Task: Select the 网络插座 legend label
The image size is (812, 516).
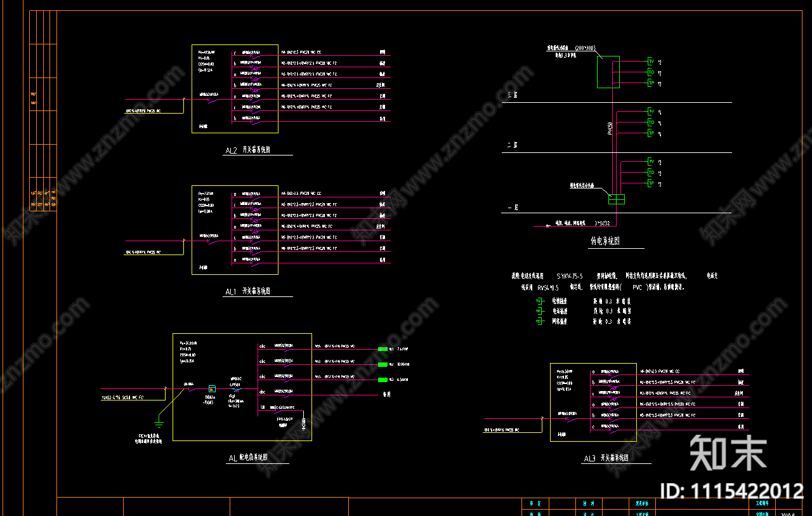Action: 560,322
